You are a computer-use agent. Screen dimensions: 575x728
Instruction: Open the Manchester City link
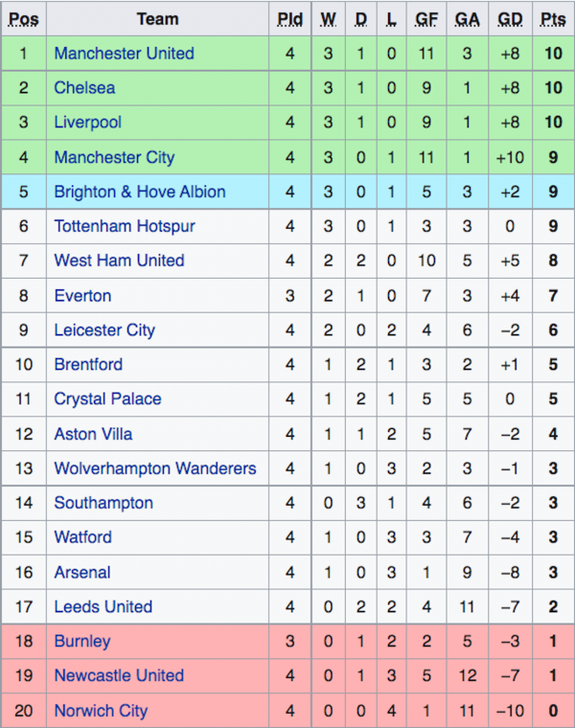(114, 157)
